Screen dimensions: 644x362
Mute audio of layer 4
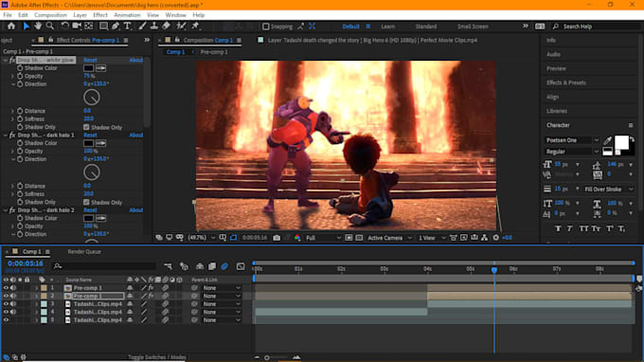(13, 312)
